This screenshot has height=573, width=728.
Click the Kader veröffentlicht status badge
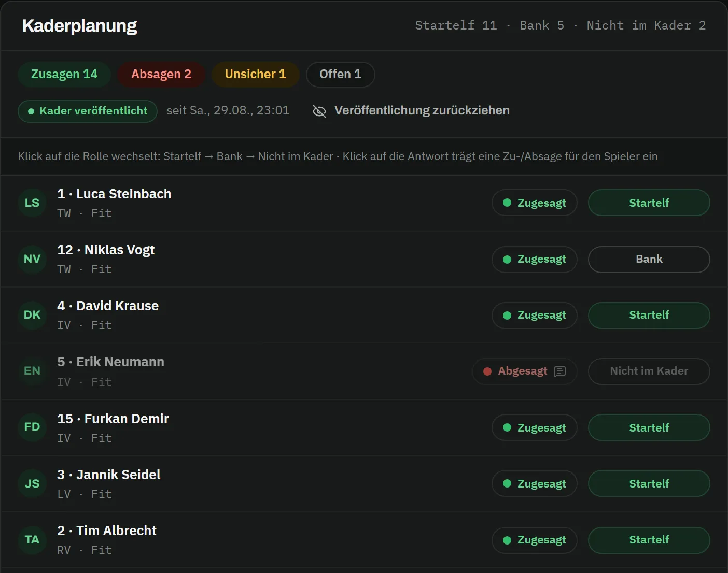point(88,111)
